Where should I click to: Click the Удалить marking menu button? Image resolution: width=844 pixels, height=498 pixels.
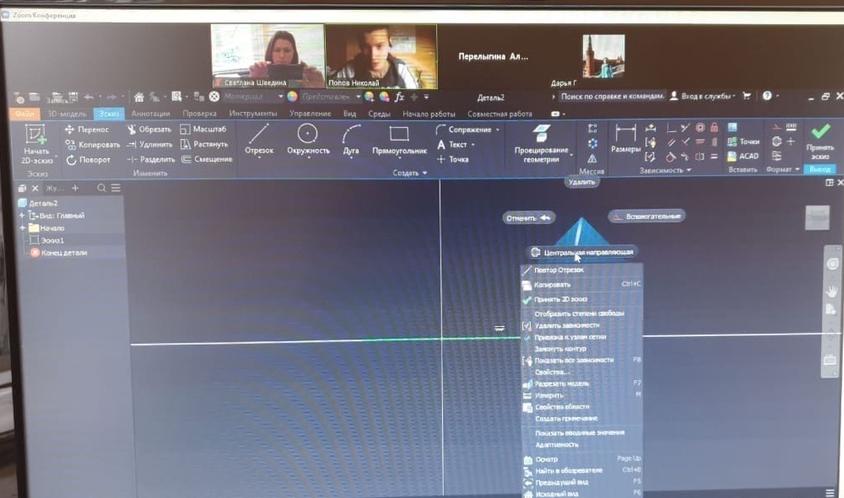pyautogui.click(x=582, y=182)
